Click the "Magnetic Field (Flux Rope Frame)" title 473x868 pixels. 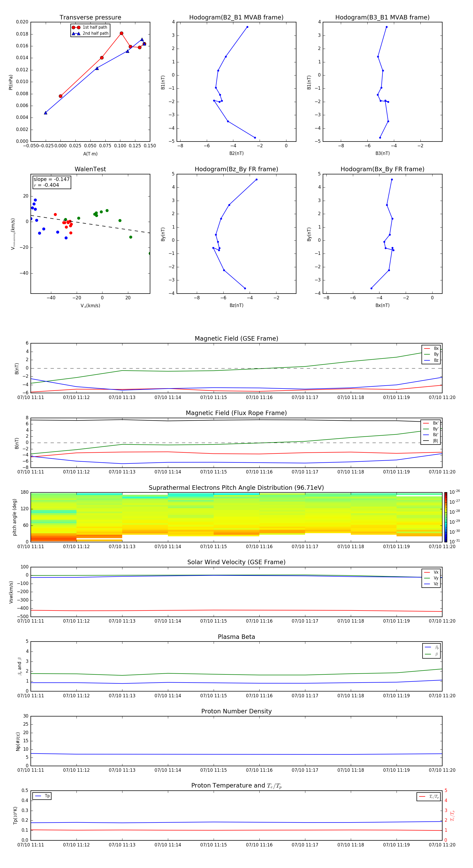coord(236,413)
